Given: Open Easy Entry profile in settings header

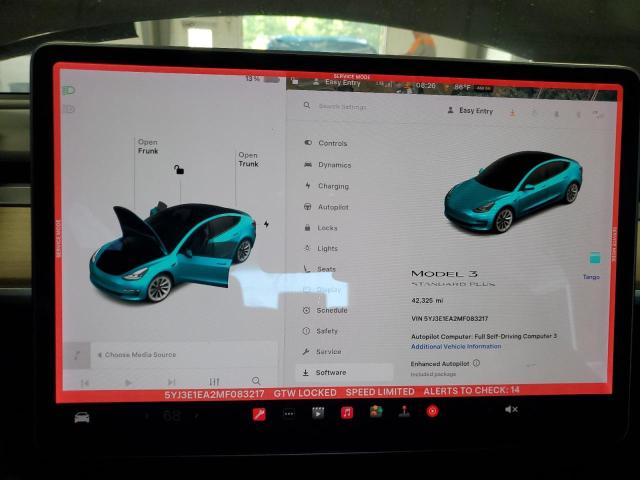Looking at the screenshot, I should click(x=470, y=111).
